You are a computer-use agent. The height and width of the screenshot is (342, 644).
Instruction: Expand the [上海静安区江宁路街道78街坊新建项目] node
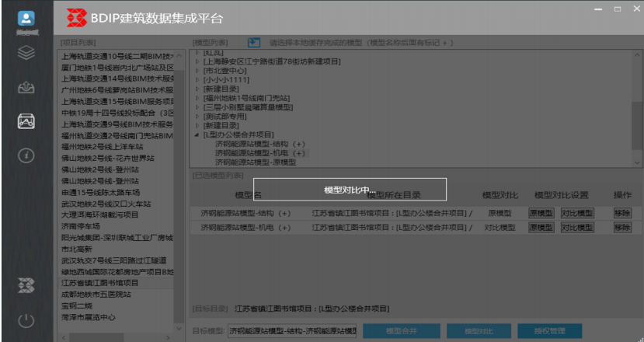point(197,61)
